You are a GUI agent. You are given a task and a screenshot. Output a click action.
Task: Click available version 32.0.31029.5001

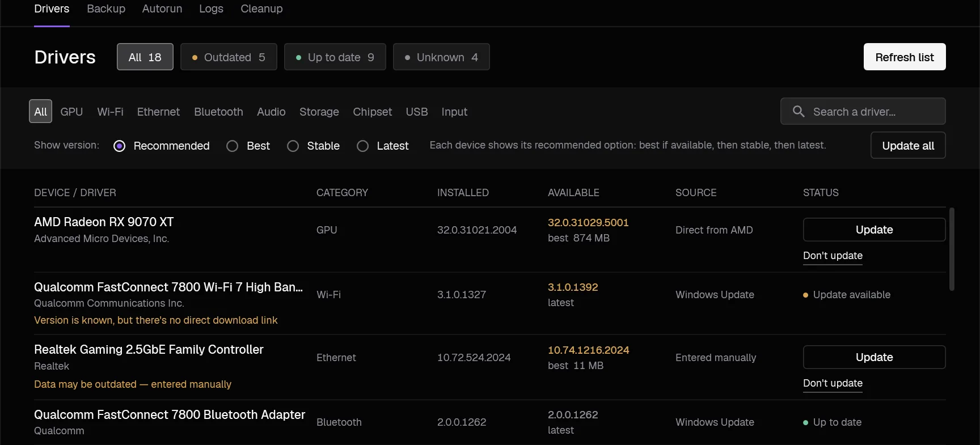[588, 222]
